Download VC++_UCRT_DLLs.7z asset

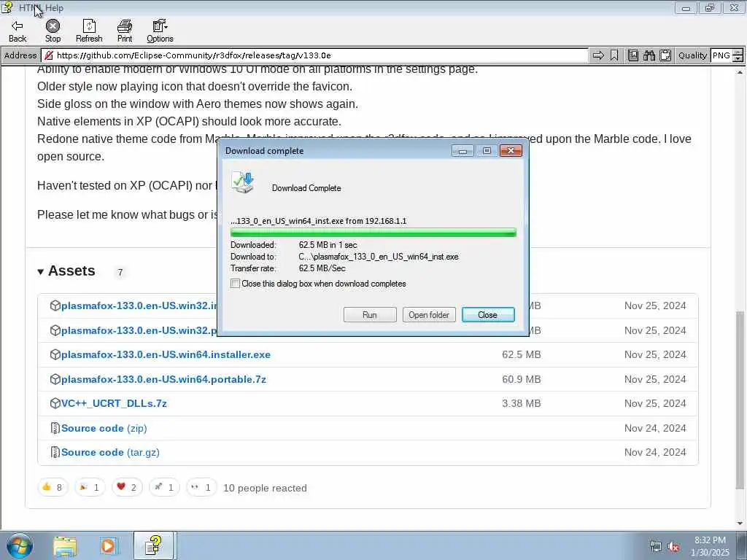point(114,403)
